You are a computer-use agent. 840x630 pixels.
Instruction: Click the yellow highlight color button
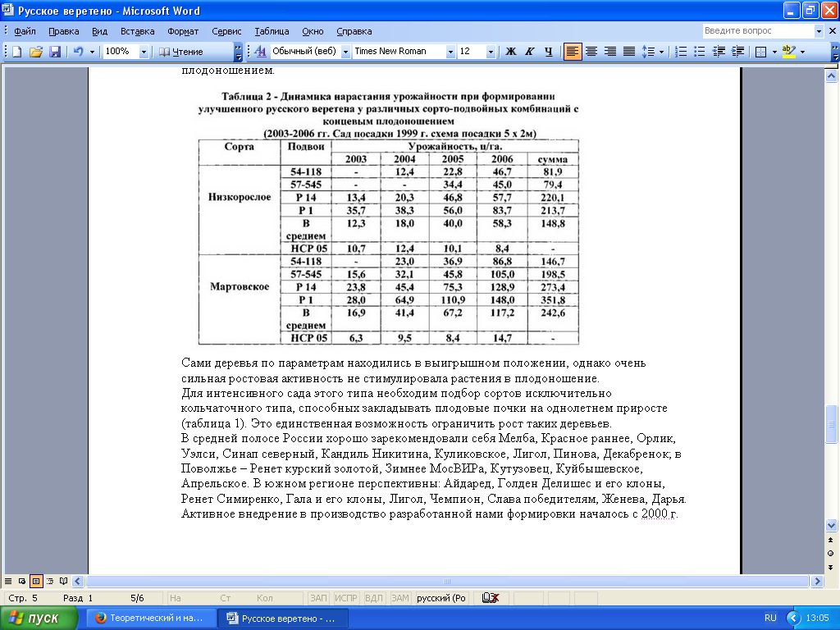coord(788,52)
